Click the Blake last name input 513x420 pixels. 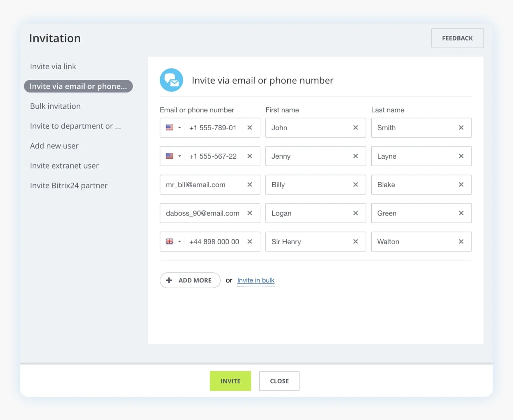tap(413, 185)
